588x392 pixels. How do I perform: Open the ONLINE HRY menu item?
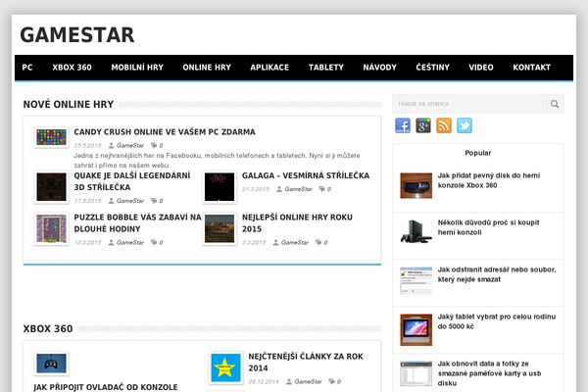(207, 68)
